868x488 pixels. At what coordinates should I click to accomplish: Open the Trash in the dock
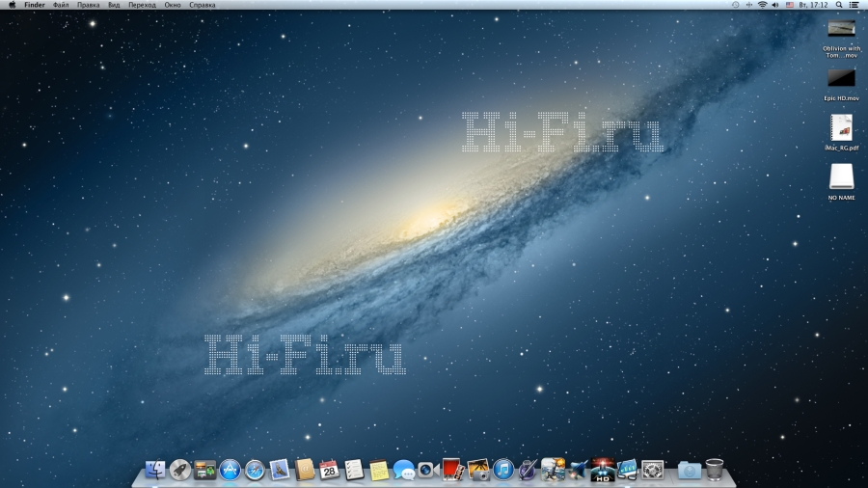click(x=715, y=470)
